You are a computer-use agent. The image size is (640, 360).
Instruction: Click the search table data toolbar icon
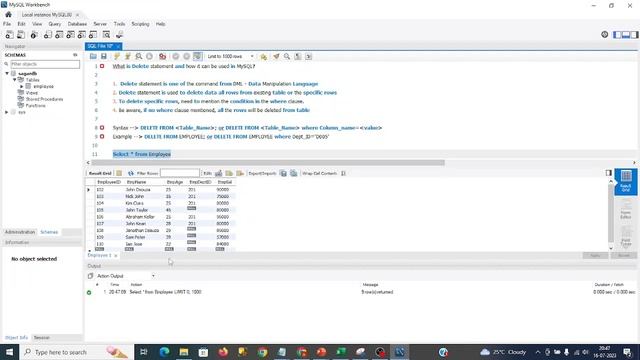pyautogui.click(x=106, y=35)
